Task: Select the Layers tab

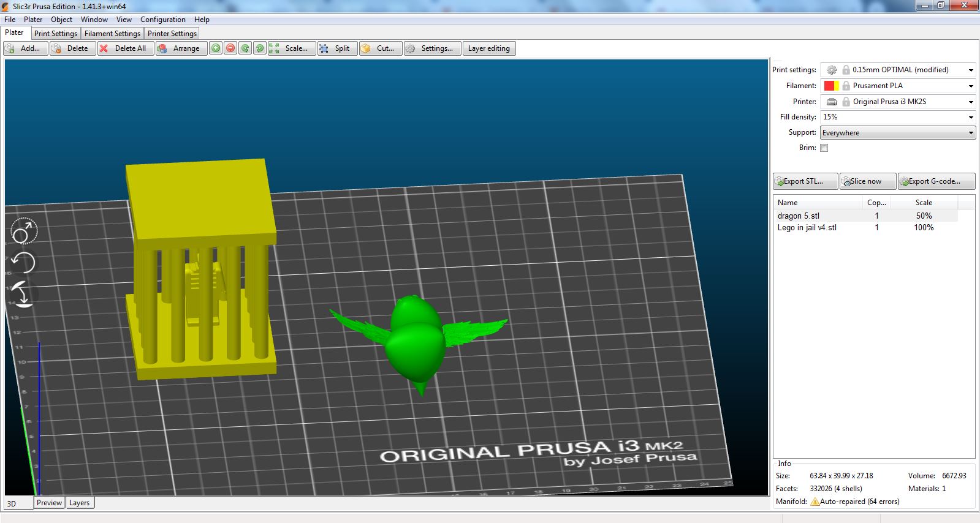Action: coord(79,503)
